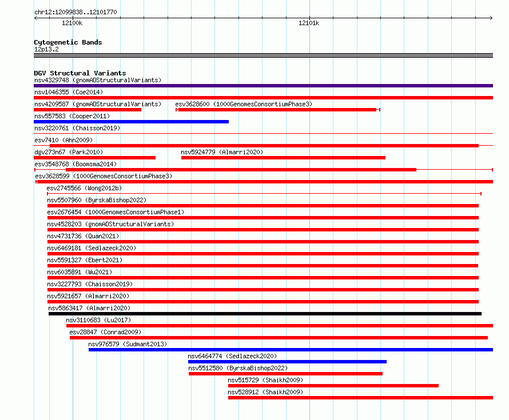The image size is (509, 420).
Task: Click the esv3628599 1000GenomesConsortiumPhase3 label
Action: click(104, 176)
